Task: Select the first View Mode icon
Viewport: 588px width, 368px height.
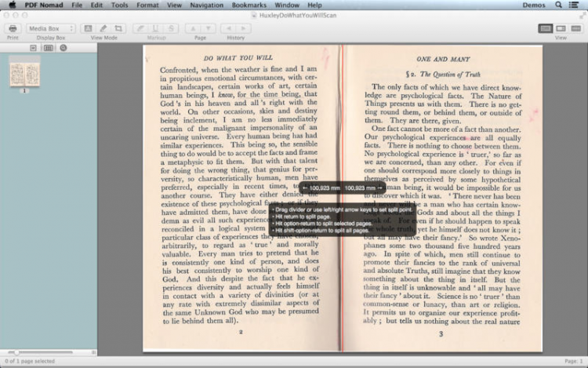Action: pos(88,28)
